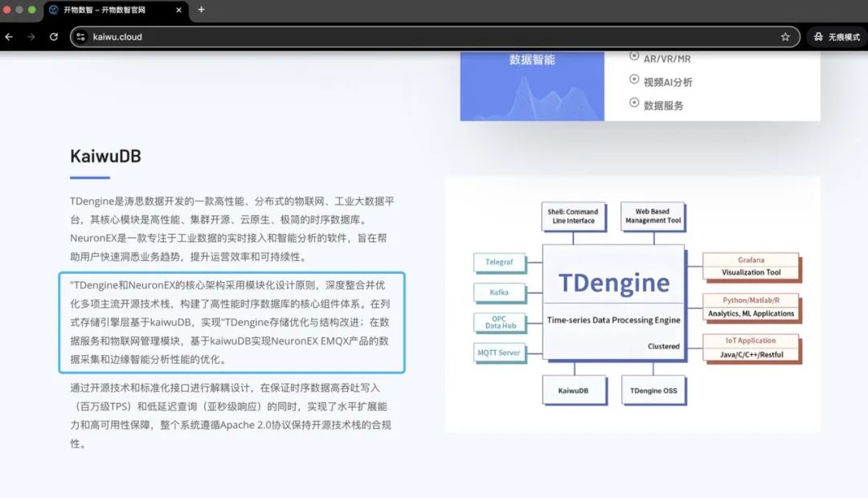Select the 视频AI分析 bullet icon

coord(634,80)
